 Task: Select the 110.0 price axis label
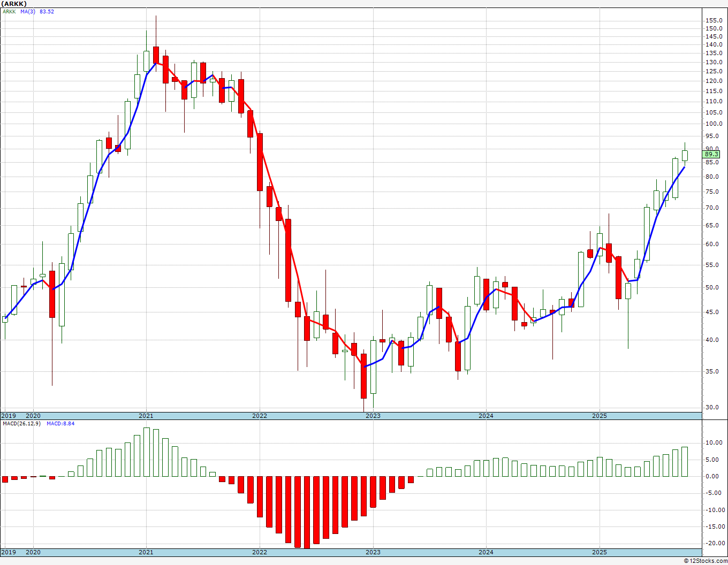[x=714, y=102]
